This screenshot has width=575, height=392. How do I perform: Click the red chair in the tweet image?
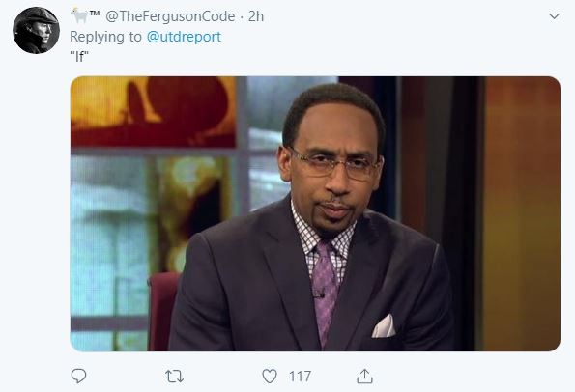point(163,312)
